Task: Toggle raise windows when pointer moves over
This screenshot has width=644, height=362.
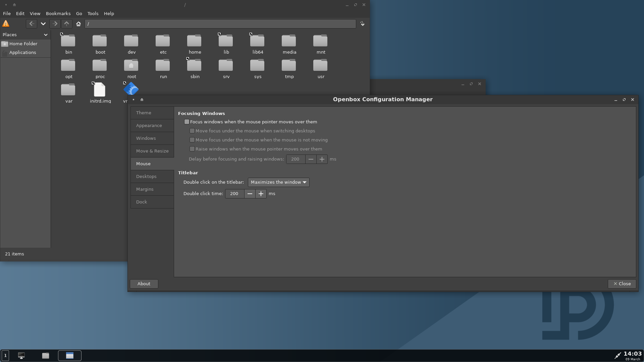Action: (192, 149)
